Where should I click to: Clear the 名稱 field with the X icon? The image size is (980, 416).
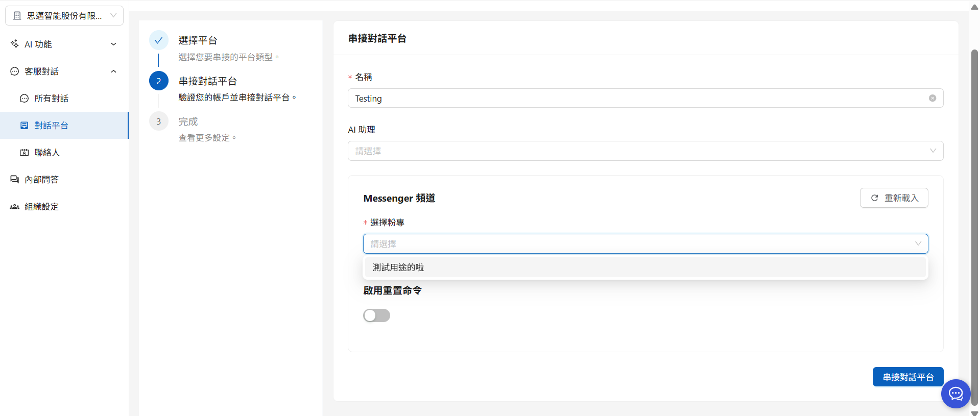932,99
